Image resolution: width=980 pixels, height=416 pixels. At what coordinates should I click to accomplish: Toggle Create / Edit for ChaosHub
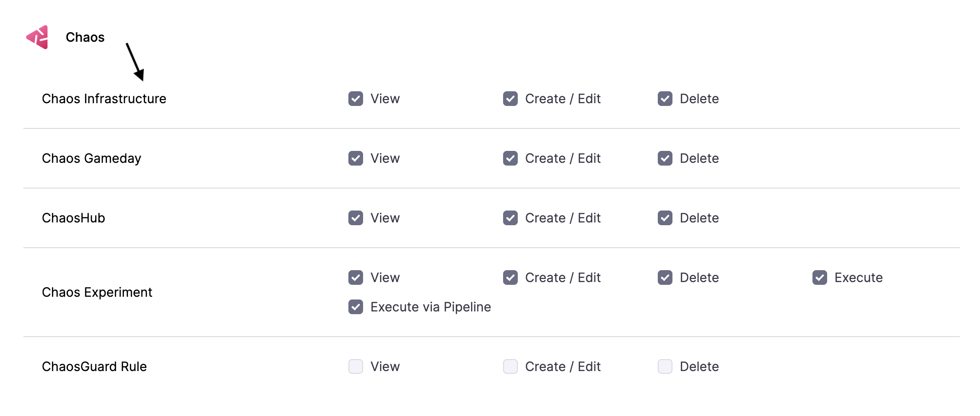510,218
